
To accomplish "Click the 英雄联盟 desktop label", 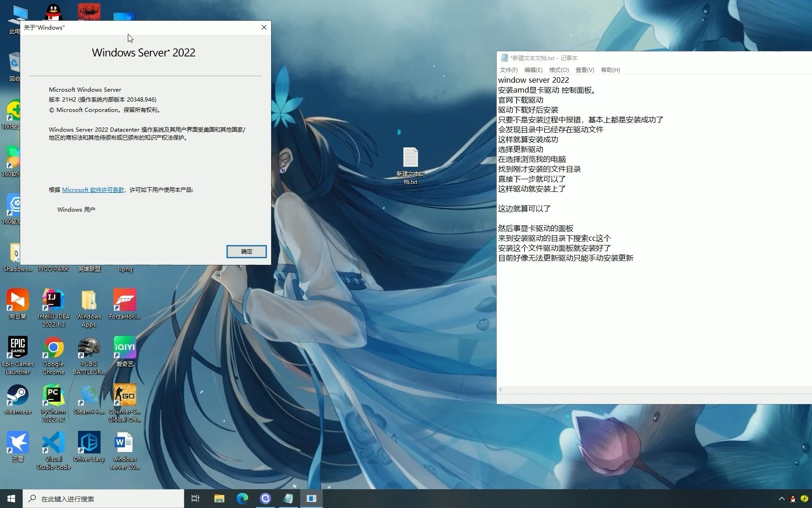I will (89, 269).
